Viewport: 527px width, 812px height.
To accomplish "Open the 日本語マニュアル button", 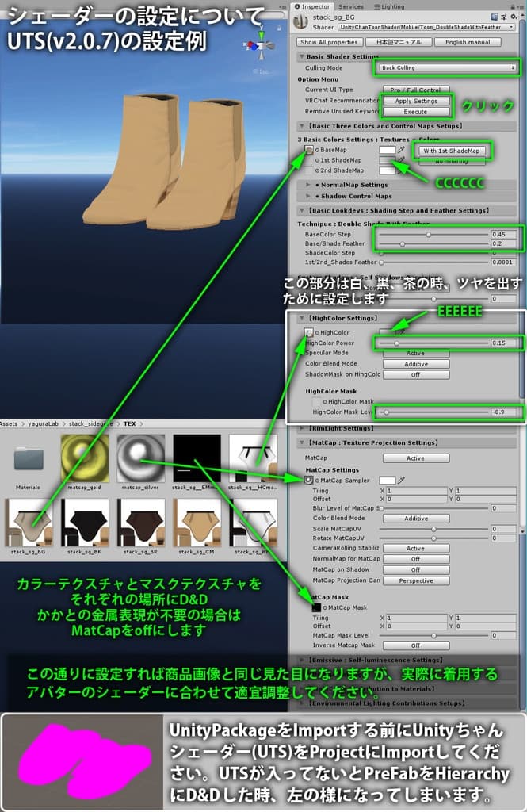I will pos(398,42).
